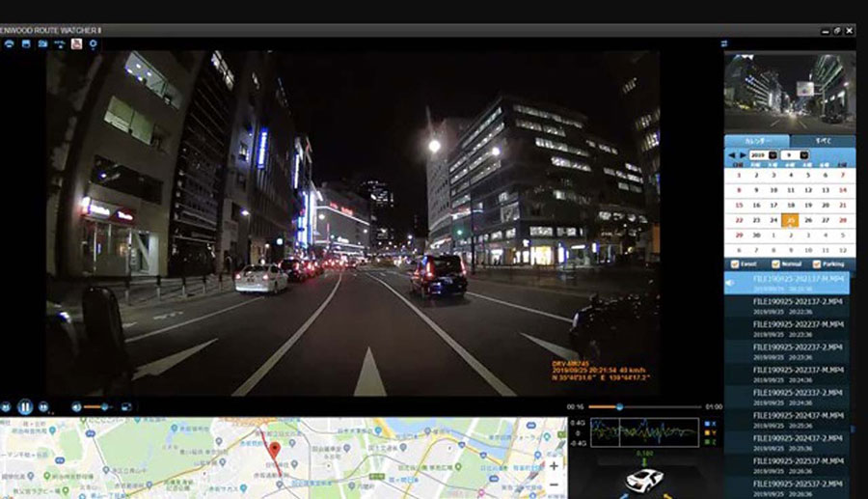Viewport: 868px width, 499px height.
Task: Jump to previous file button
Action: [6, 407]
